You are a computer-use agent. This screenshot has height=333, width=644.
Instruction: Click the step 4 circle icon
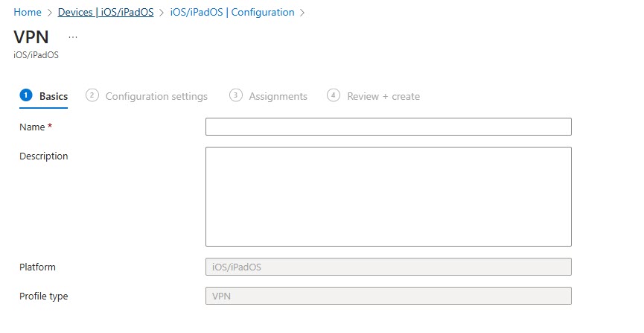click(x=334, y=95)
